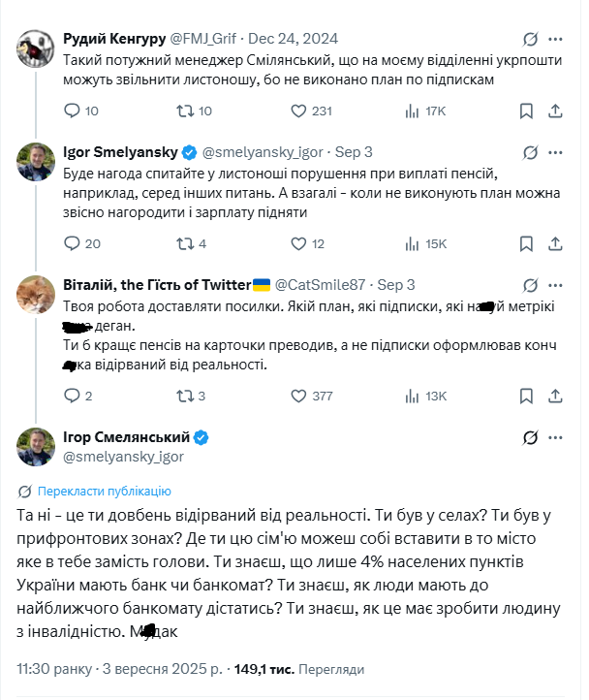Open more menu on Ігор Смелянський's main tweet
This screenshot has width=589, height=700.
[554, 438]
